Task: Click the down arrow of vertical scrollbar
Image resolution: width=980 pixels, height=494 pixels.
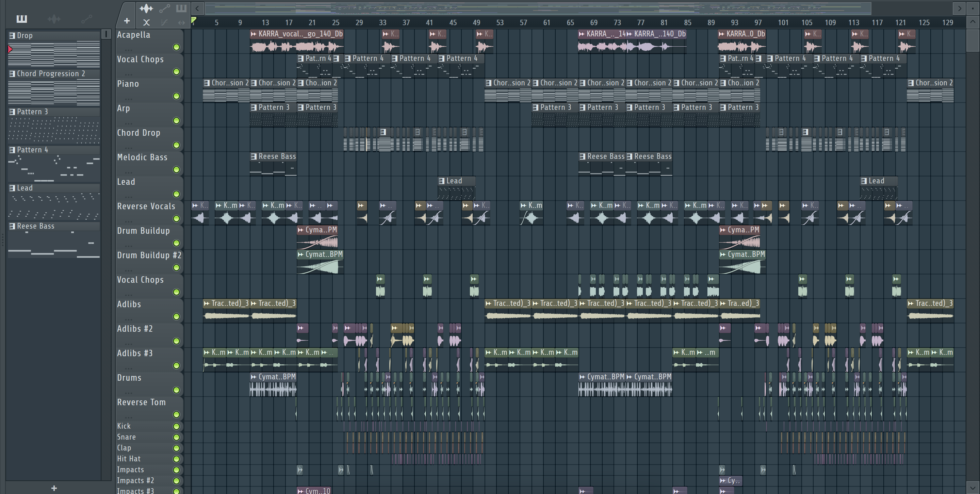Action: pyautogui.click(x=973, y=487)
